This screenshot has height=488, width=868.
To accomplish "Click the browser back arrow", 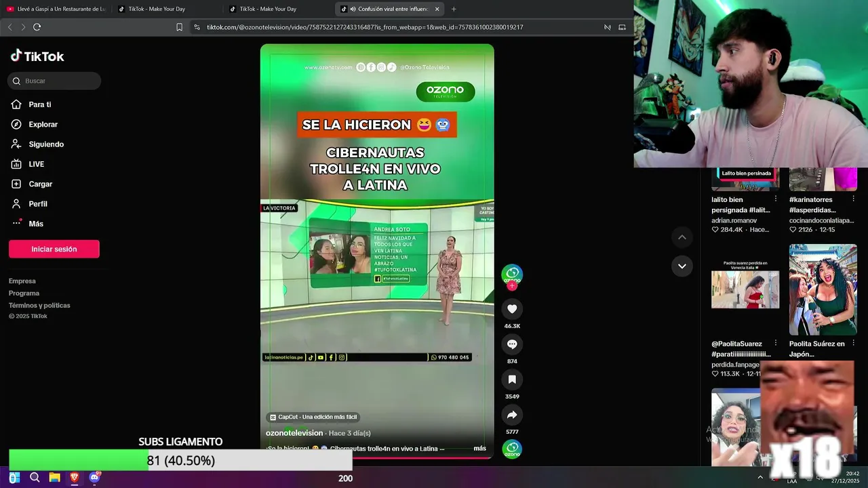I will [x=9, y=27].
